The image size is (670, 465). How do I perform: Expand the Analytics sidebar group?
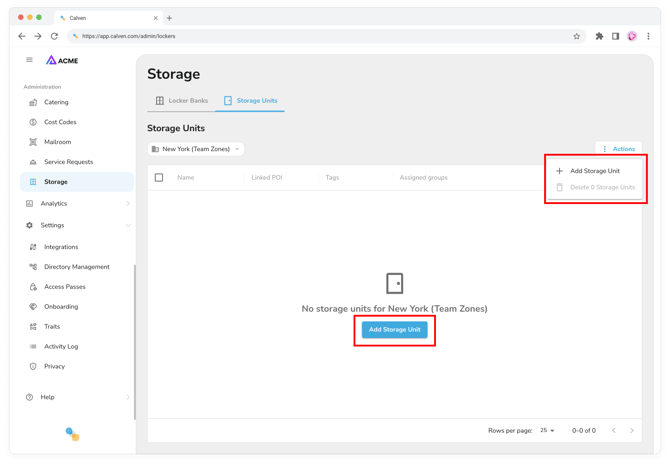coord(77,203)
